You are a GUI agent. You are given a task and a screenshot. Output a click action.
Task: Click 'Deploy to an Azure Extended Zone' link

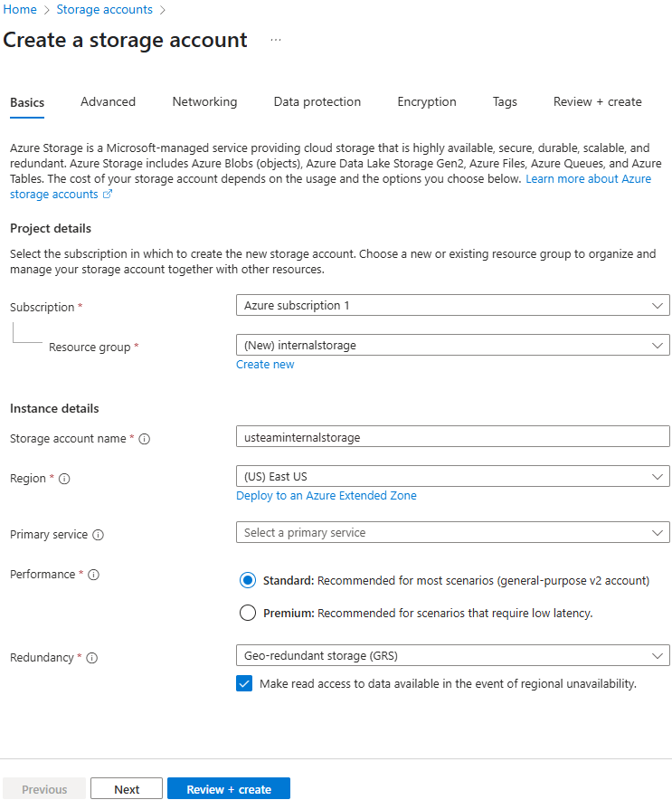327,495
